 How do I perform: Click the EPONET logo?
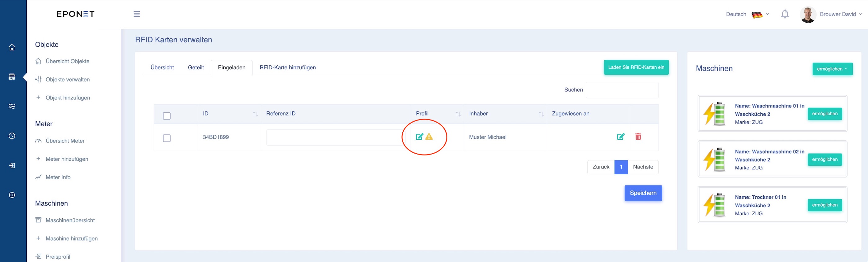pos(75,14)
